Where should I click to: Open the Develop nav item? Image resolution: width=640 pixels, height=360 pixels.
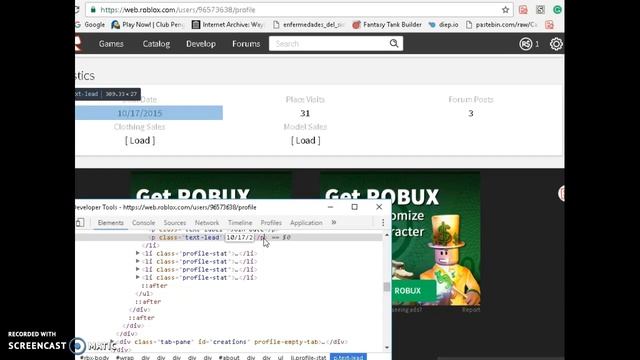pos(201,44)
